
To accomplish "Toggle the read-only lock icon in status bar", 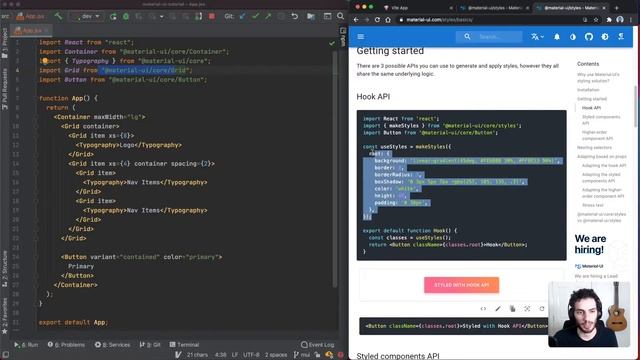I will pyautogui.click(x=317, y=355).
